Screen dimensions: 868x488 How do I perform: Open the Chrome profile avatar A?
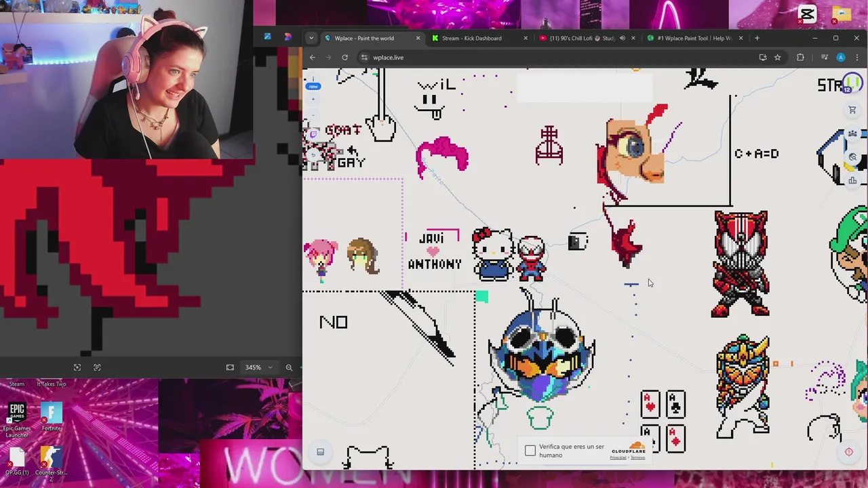pyautogui.click(x=841, y=58)
